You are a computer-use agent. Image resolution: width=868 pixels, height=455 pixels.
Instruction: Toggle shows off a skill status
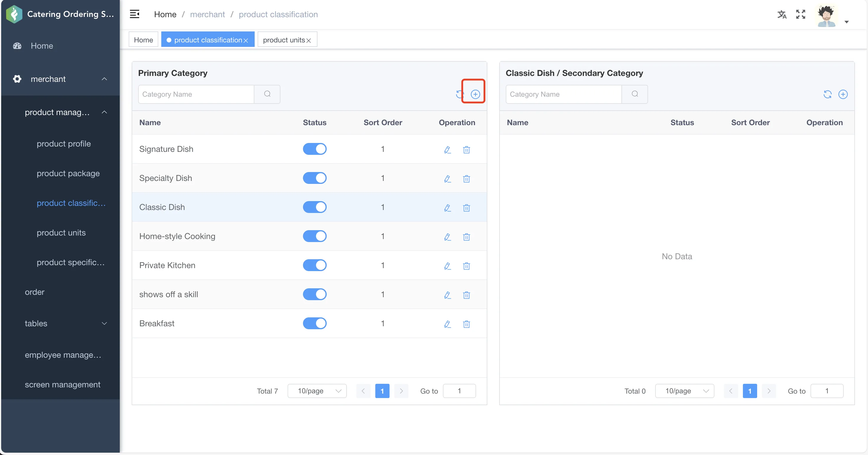(314, 294)
